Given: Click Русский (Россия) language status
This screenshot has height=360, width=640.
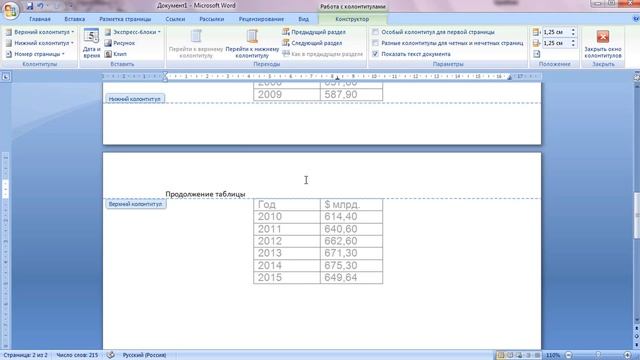Looking at the screenshot, I should [x=144, y=355].
